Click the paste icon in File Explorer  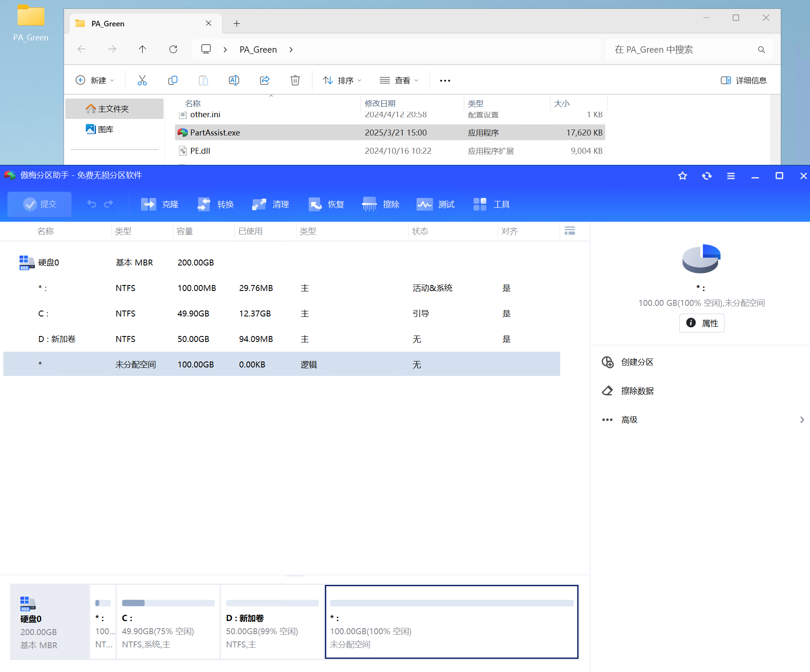tap(203, 80)
